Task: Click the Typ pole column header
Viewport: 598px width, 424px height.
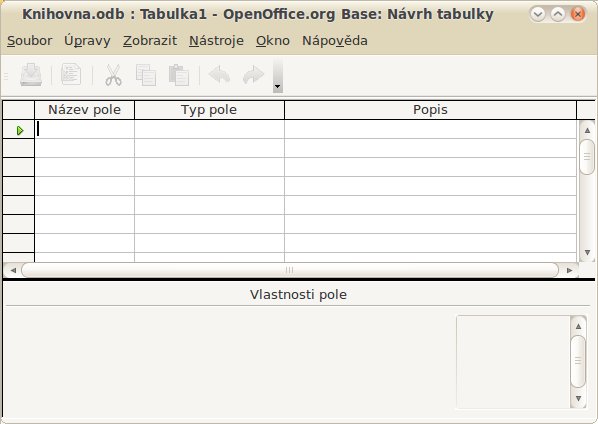Action: coord(209,110)
